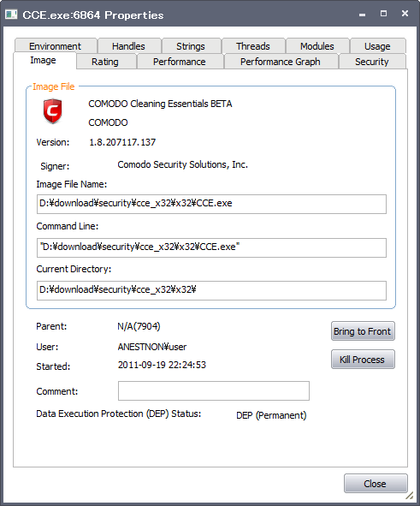This screenshot has width=420, height=506.
Task: Click the Kill Process button
Action: pos(363,360)
